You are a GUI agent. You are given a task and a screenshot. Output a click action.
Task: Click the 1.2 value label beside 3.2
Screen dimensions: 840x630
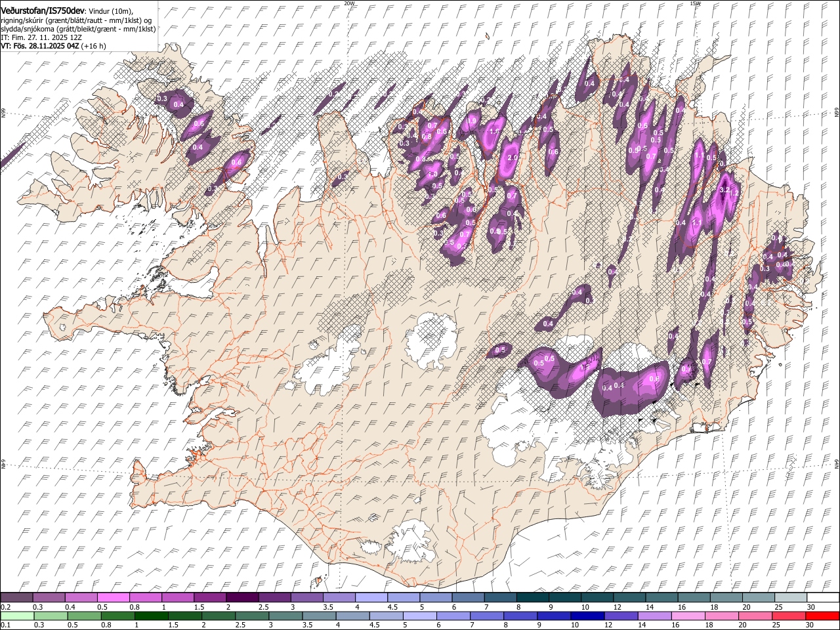pyautogui.click(x=734, y=192)
